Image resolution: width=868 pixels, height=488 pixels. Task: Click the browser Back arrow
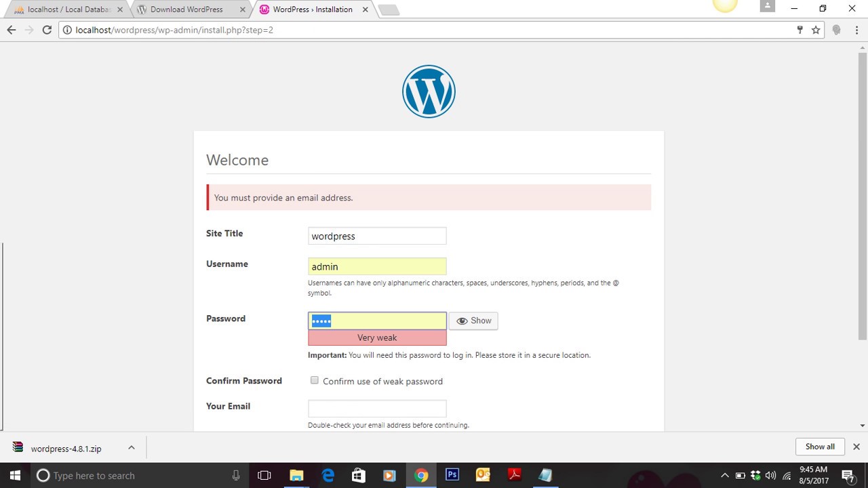click(11, 30)
